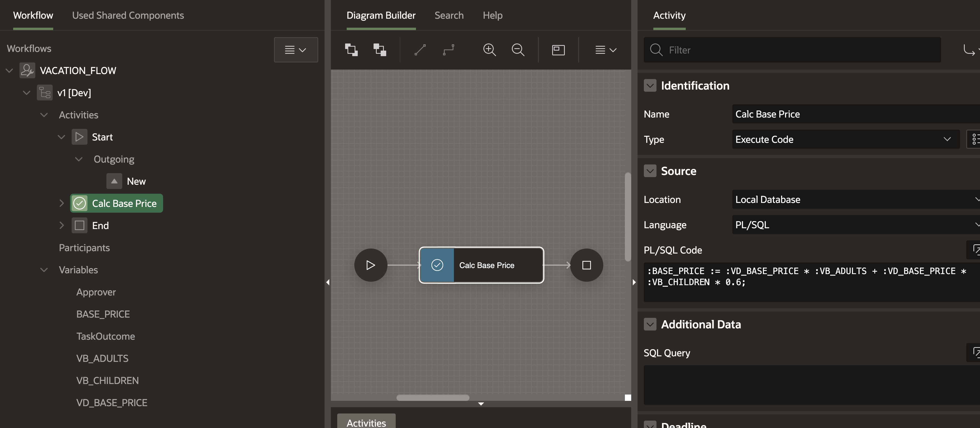Collapse the Additional Data section
980x428 pixels.
[650, 324]
